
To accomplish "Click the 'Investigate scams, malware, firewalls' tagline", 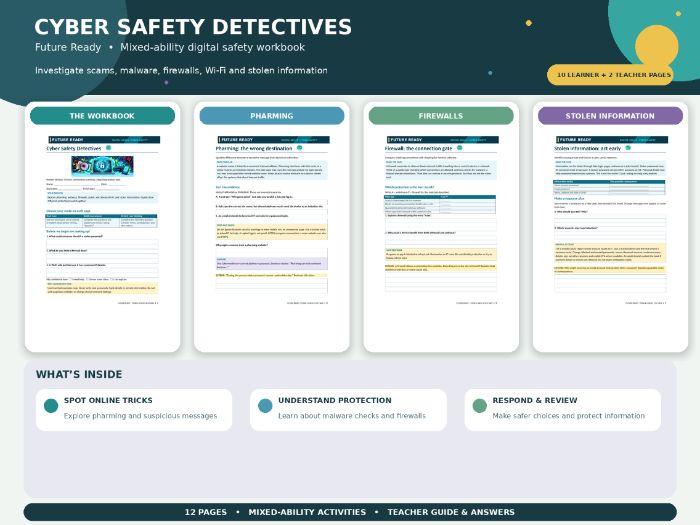I will point(181,71).
